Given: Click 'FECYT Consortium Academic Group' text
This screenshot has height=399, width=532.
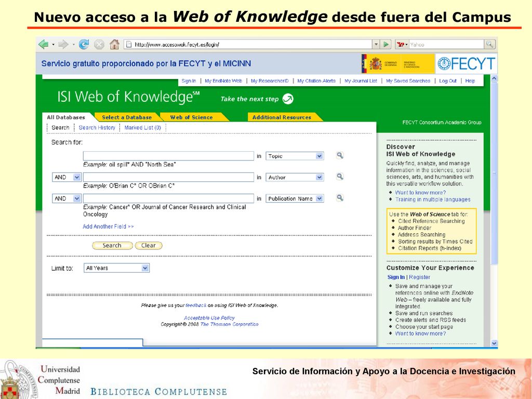Looking at the screenshot, I should tap(442, 123).
